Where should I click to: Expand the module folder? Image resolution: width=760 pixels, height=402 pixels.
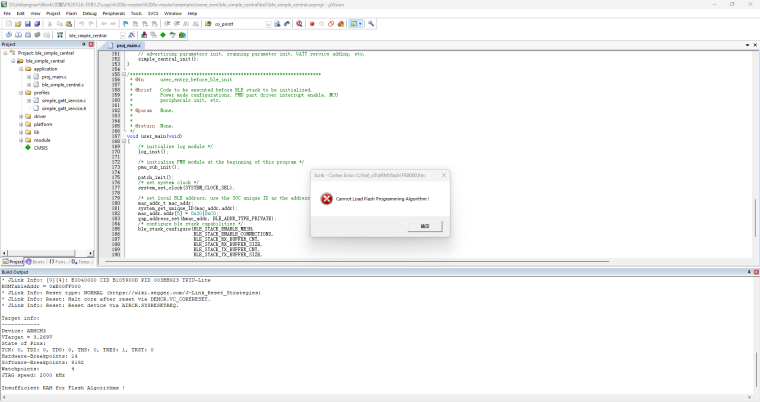21,140
